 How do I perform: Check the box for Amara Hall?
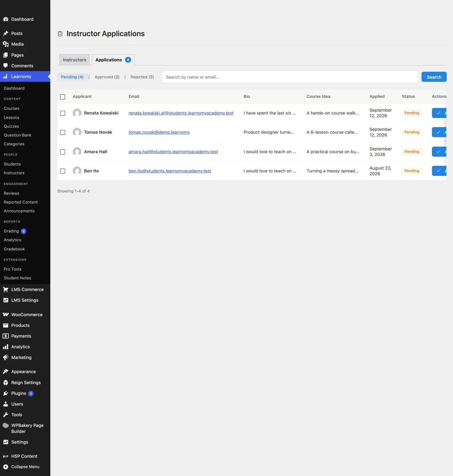[x=63, y=152]
